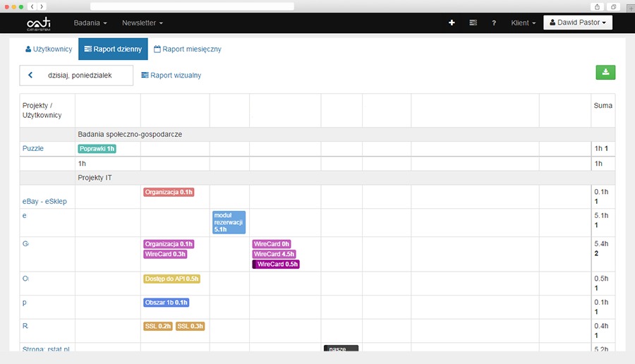Click the question mark help icon
The width and height of the screenshot is (635, 364).
(494, 23)
